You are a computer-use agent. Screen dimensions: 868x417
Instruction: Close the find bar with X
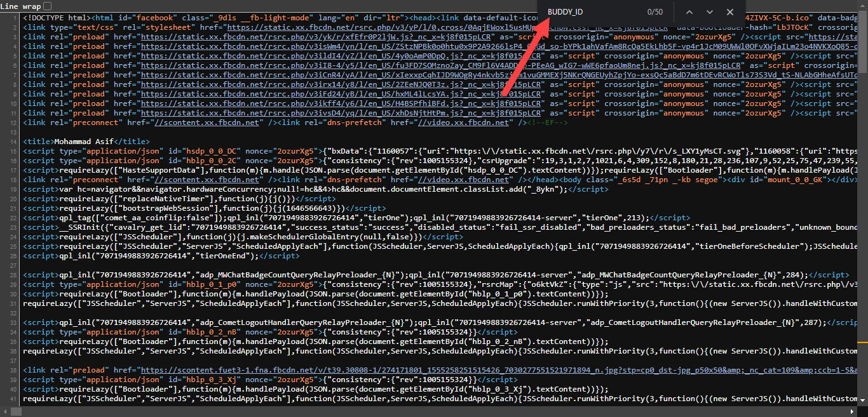point(730,12)
